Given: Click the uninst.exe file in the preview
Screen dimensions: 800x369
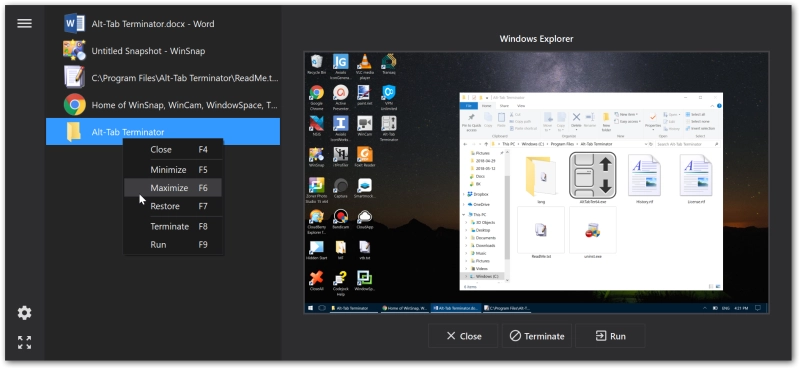Looking at the screenshot, I should point(592,232).
